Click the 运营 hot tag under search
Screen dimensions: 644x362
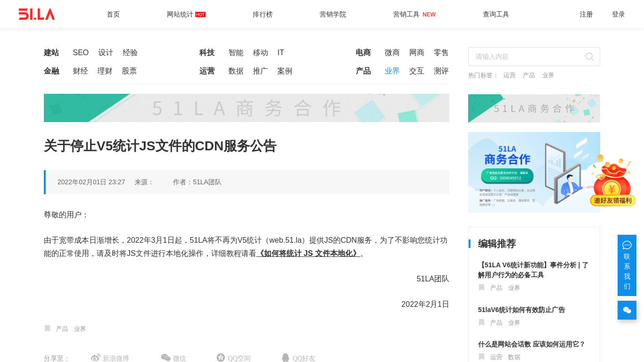tap(510, 75)
